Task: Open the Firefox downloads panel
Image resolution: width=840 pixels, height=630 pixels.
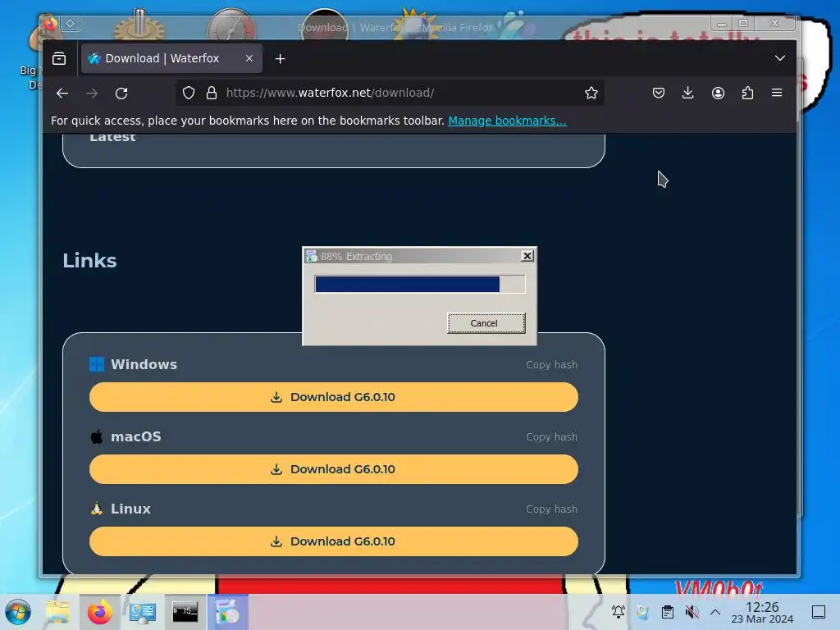Action: pyautogui.click(x=688, y=94)
